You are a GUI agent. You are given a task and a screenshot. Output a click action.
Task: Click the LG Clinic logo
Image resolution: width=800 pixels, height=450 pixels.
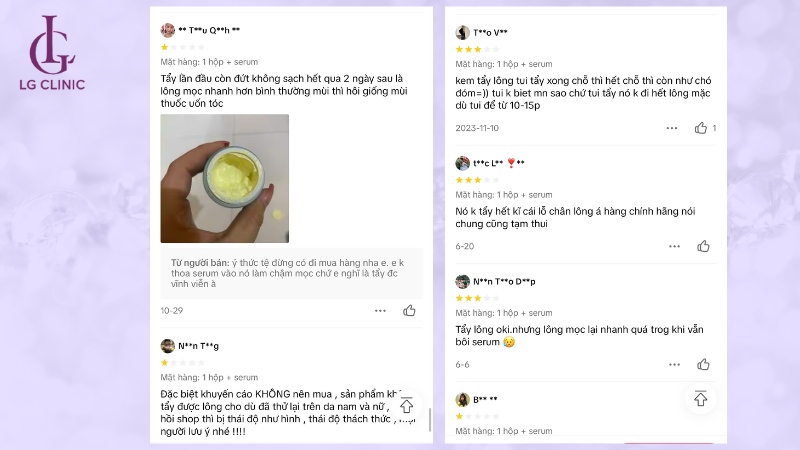click(x=52, y=53)
